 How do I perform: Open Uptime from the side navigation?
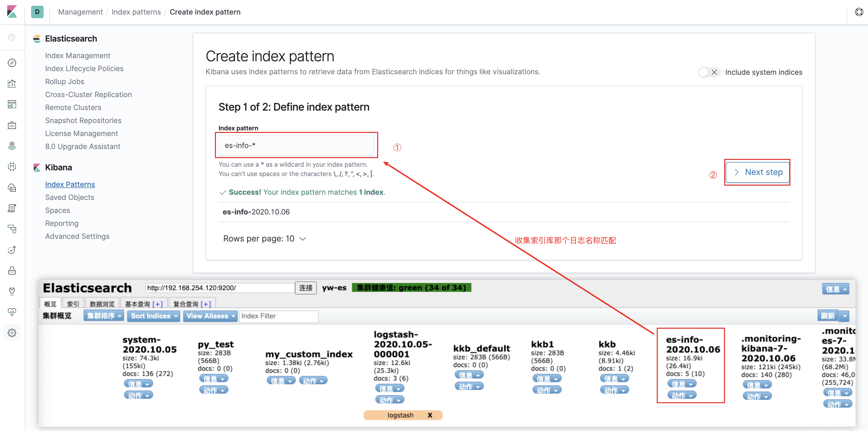(12, 250)
